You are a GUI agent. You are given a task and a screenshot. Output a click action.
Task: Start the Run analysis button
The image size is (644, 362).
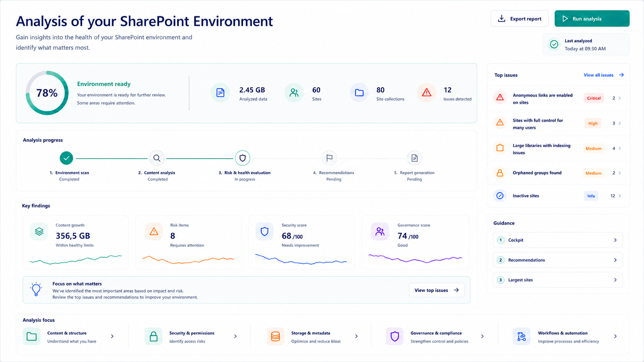tap(592, 18)
